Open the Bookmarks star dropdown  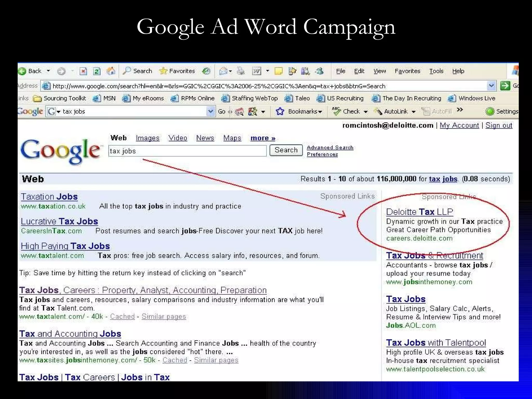click(299, 112)
